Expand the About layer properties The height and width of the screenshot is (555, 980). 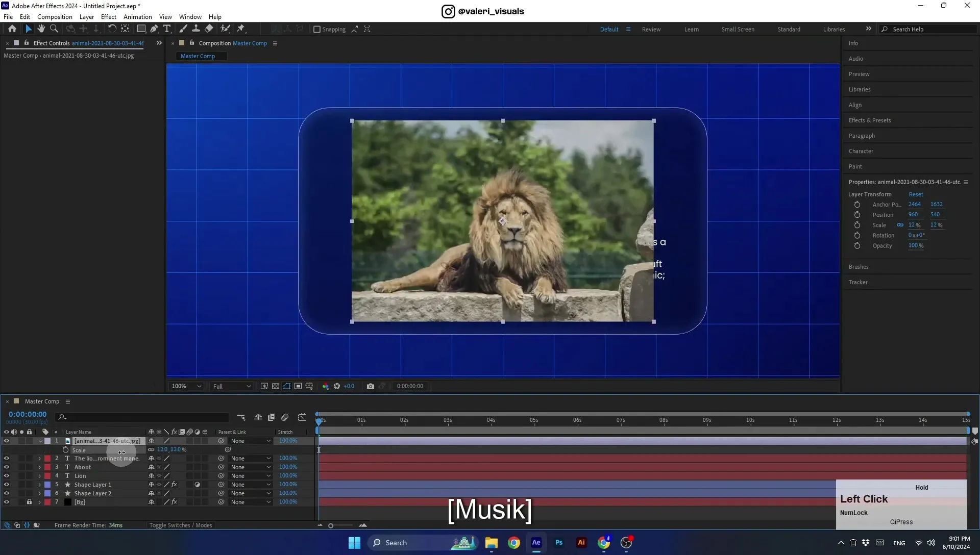point(39,467)
